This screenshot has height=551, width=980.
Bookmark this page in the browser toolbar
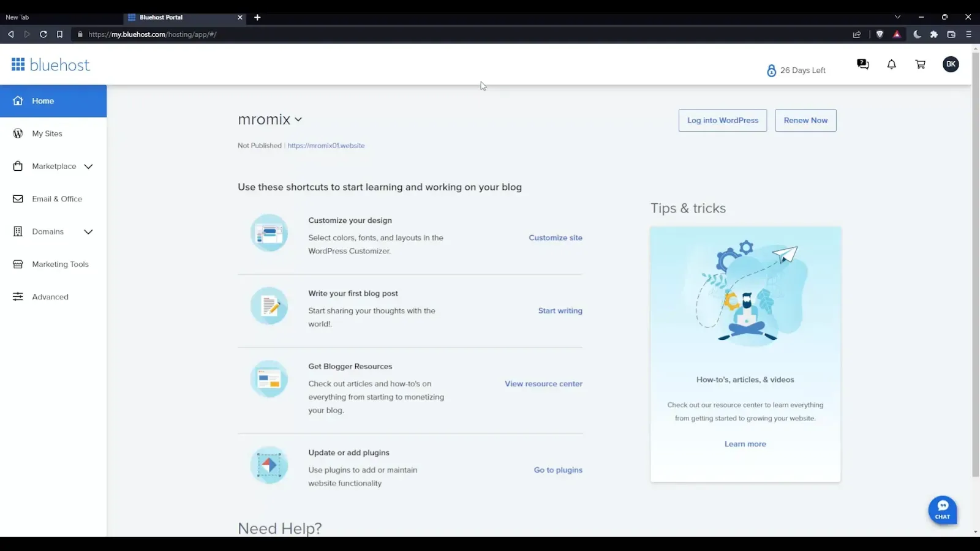coord(59,34)
